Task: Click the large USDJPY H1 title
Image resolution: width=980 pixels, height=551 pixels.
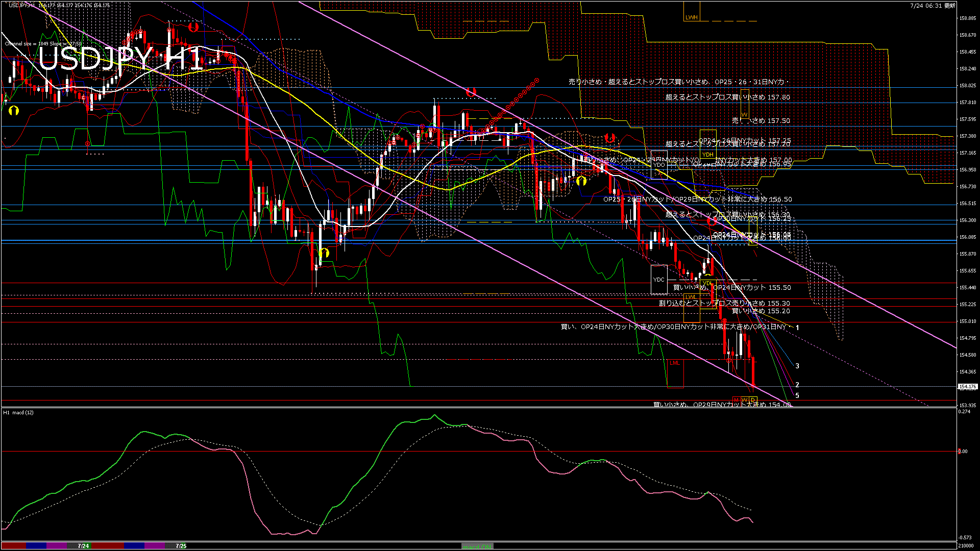Action: pos(120,59)
